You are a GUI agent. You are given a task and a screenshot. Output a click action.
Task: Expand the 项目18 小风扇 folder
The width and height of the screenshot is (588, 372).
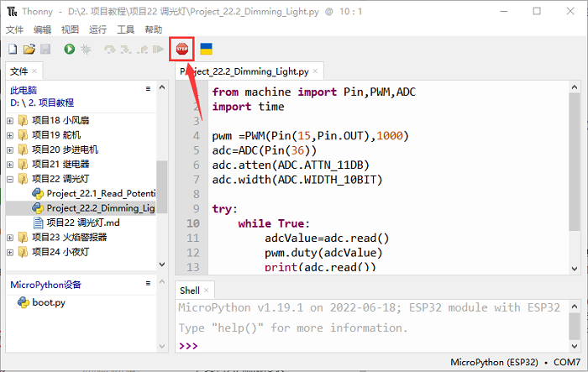[x=11, y=121]
